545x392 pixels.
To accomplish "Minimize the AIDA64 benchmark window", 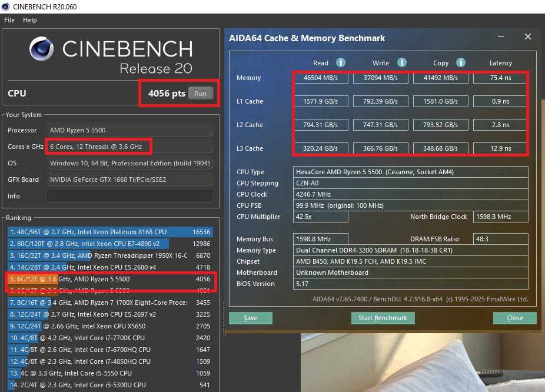I will [501, 36].
